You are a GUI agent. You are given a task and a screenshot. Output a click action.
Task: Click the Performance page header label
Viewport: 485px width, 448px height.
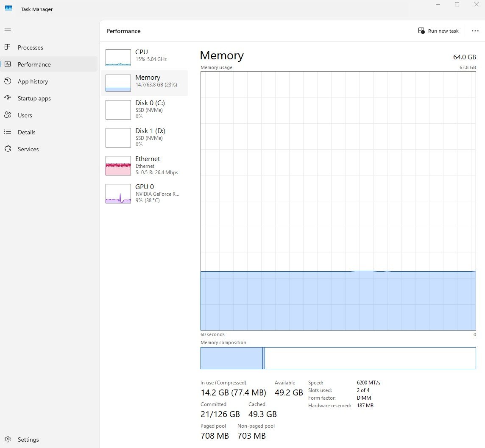click(123, 31)
